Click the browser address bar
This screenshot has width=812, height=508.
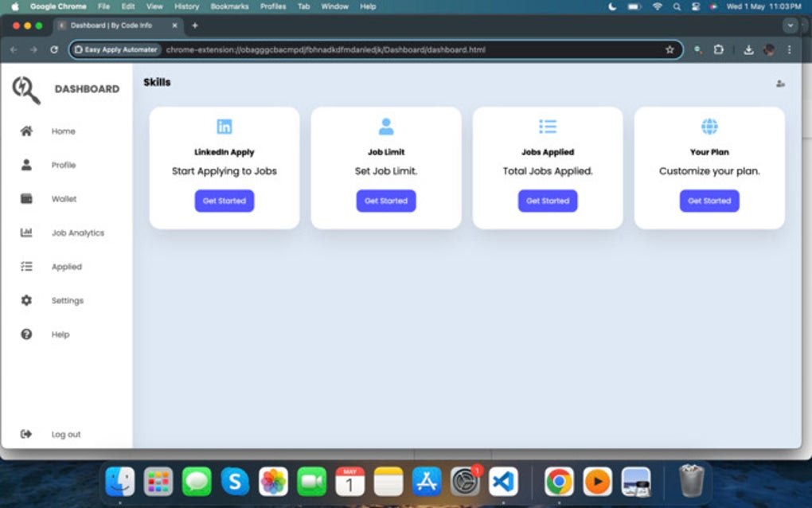click(x=398, y=49)
